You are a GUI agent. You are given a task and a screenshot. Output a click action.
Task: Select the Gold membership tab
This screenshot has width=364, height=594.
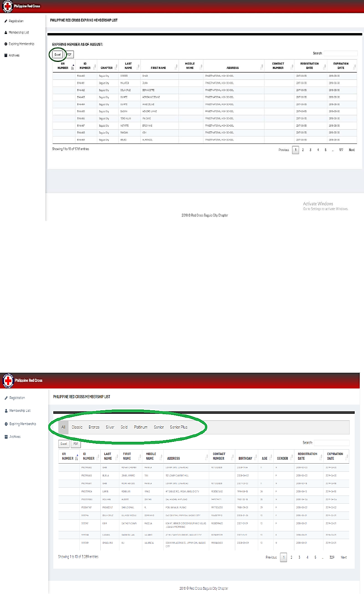click(x=124, y=427)
